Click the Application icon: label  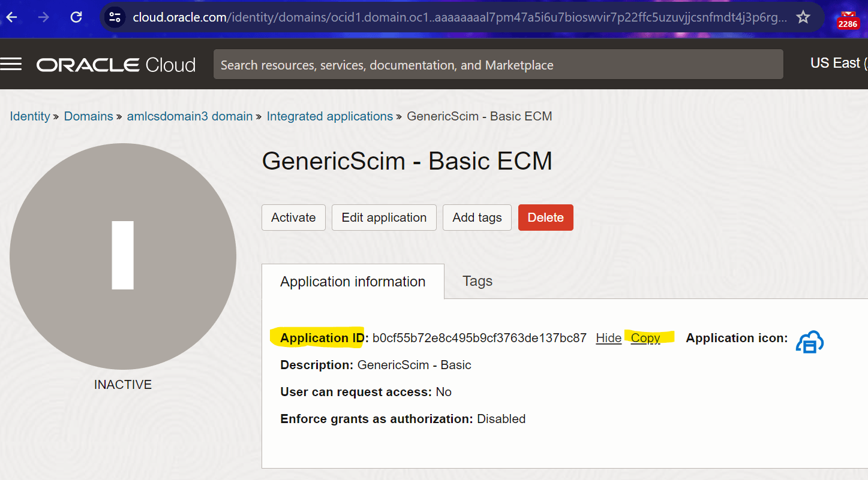click(737, 338)
